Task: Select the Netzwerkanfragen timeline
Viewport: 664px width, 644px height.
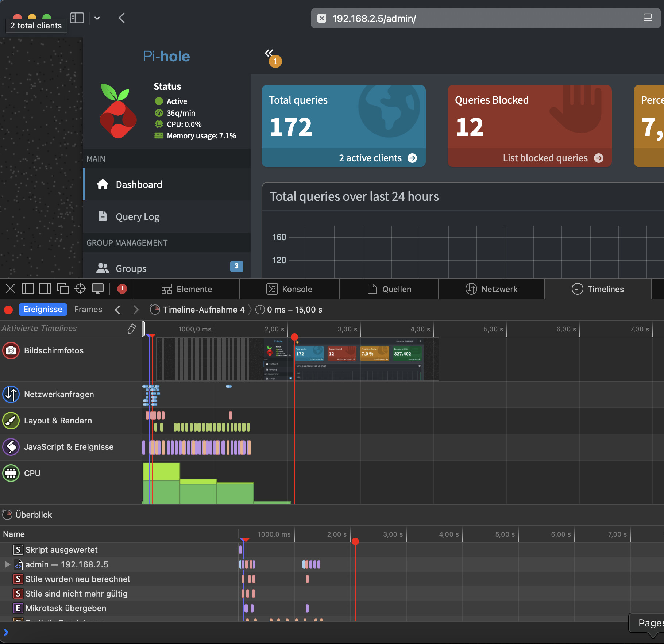Action: pos(71,395)
